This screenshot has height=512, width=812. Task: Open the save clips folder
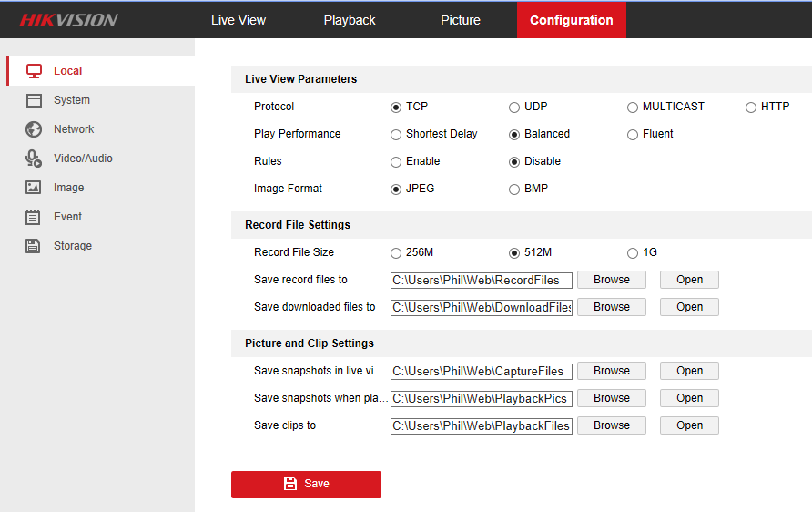(x=689, y=425)
